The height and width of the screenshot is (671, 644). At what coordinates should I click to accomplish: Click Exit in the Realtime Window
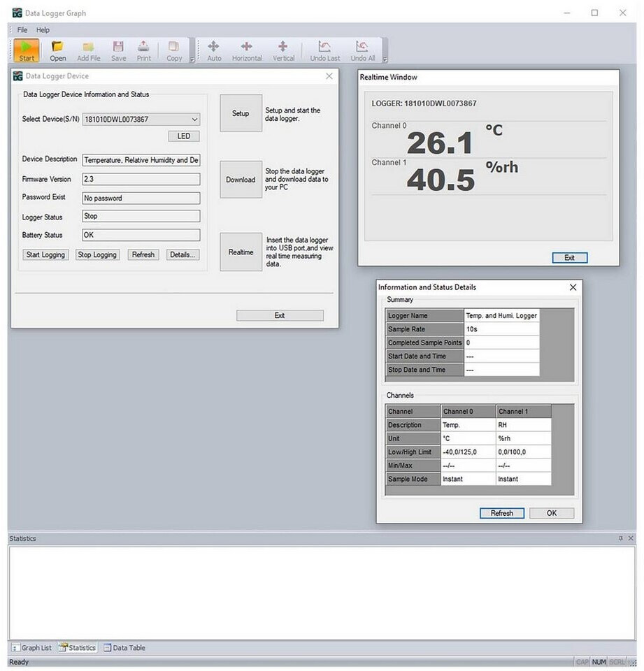tap(569, 258)
